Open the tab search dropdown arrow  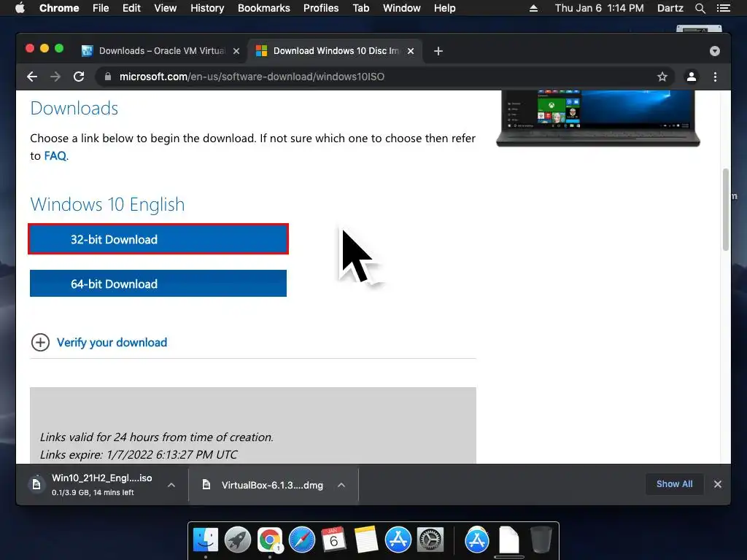tap(715, 51)
